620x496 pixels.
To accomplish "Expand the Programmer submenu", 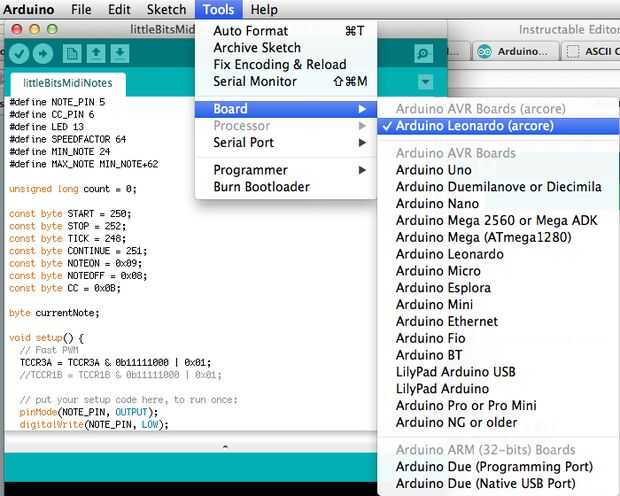I will (x=285, y=170).
